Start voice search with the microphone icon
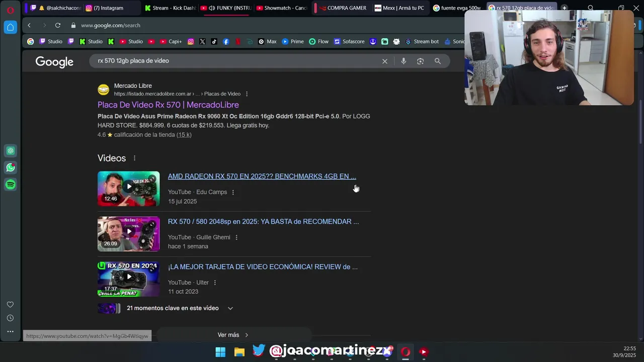644x362 pixels. [404, 61]
